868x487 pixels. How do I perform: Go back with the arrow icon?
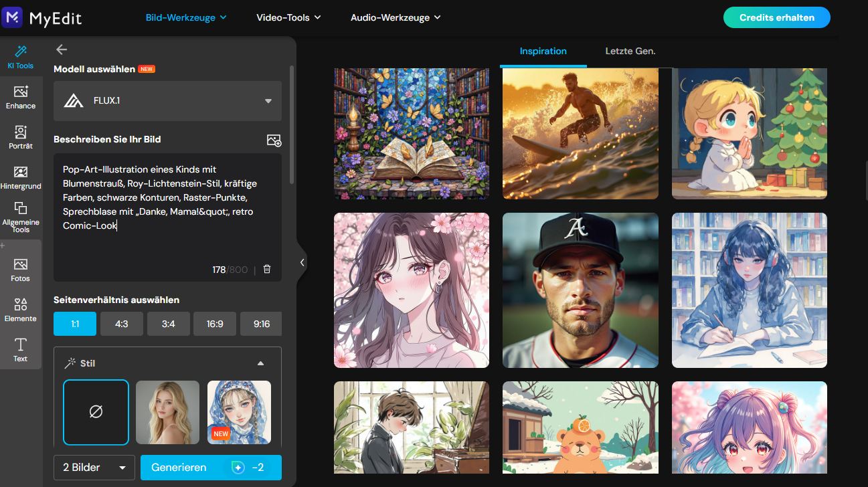coord(62,50)
